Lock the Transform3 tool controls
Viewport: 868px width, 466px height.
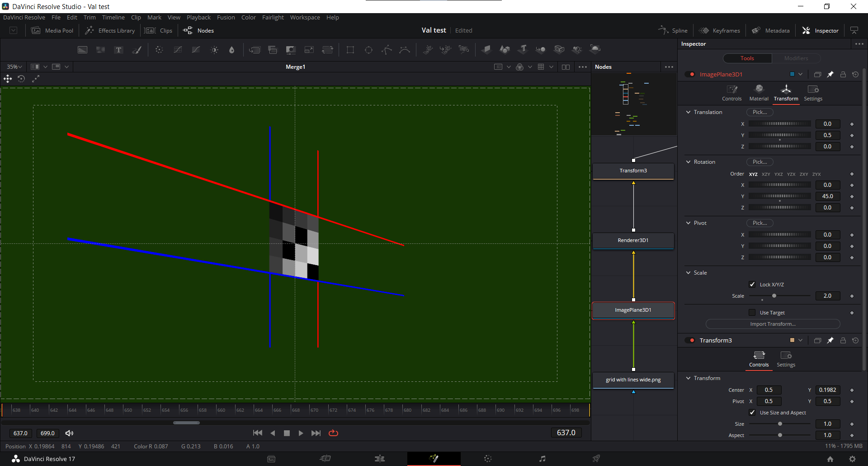843,341
